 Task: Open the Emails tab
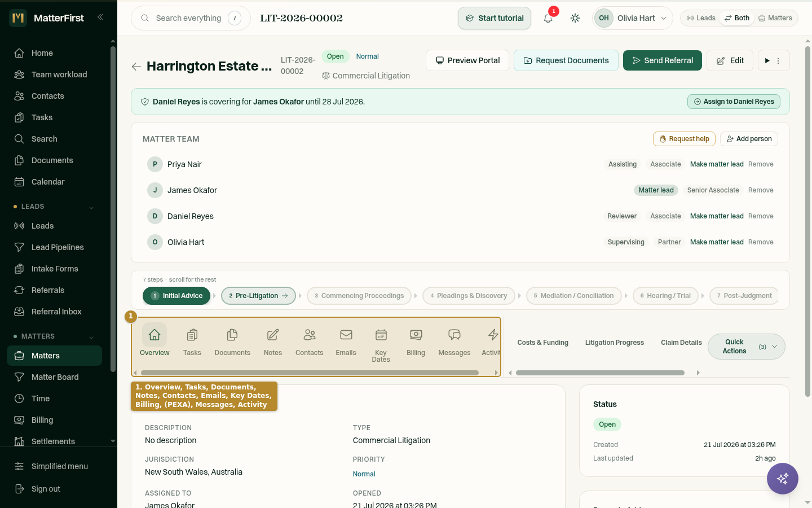(x=346, y=343)
